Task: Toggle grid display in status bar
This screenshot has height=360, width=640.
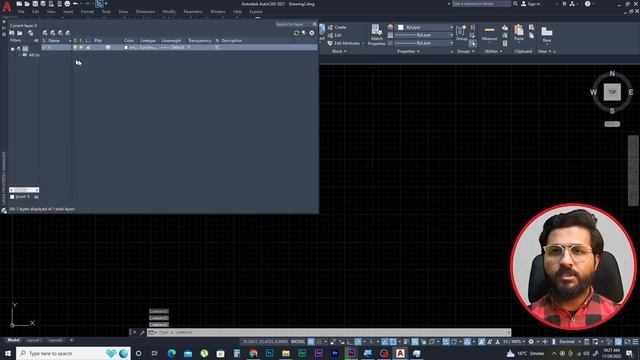Action: tap(311, 342)
